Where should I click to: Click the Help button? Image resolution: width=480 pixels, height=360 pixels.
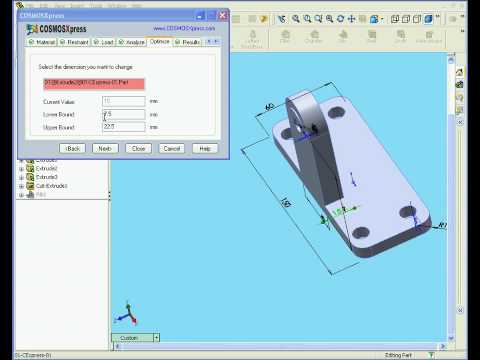tap(205, 148)
